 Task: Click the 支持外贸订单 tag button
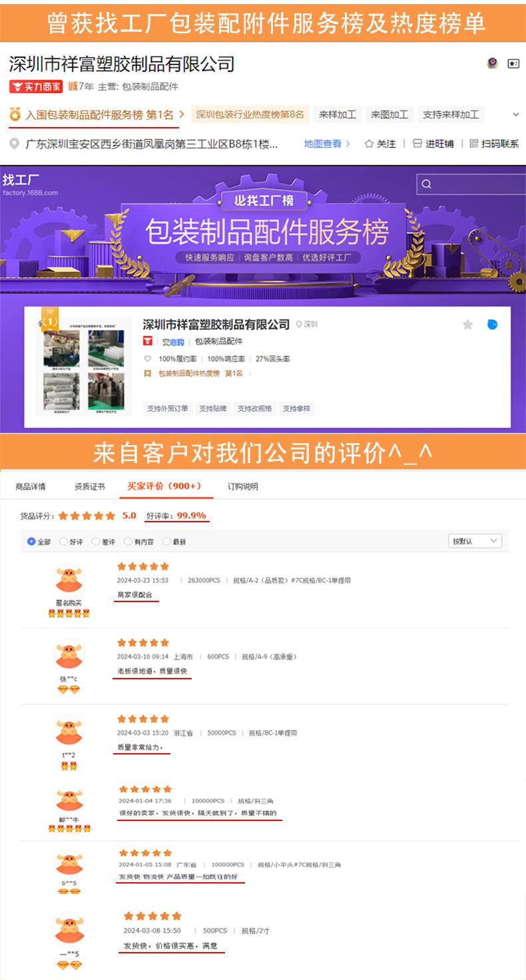(168, 408)
